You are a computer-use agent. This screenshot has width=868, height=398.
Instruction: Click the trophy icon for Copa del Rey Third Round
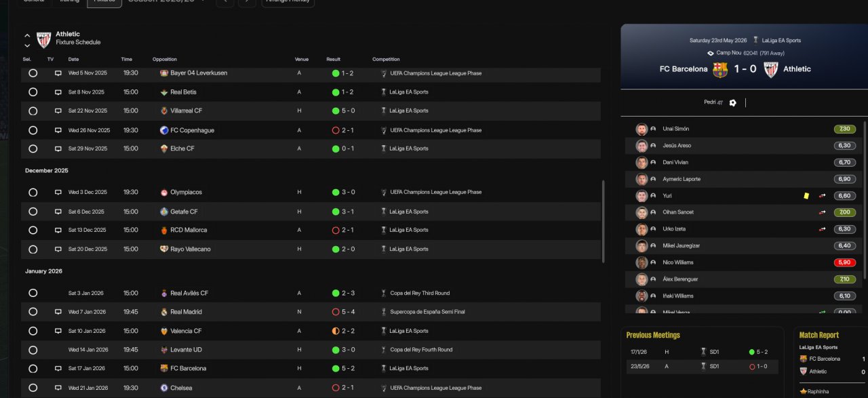(x=384, y=293)
